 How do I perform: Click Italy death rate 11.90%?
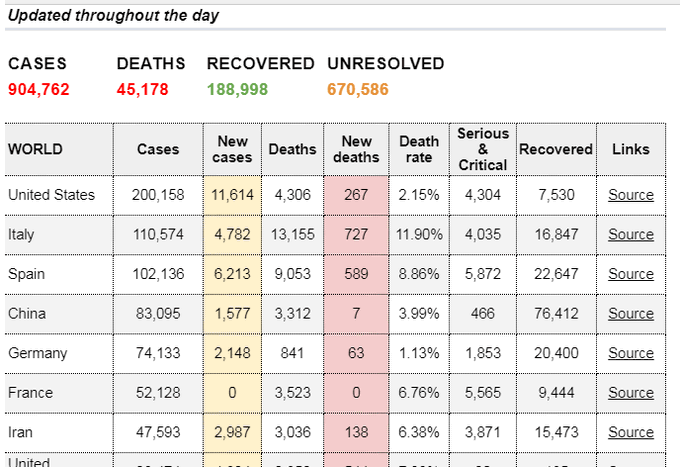(419, 235)
